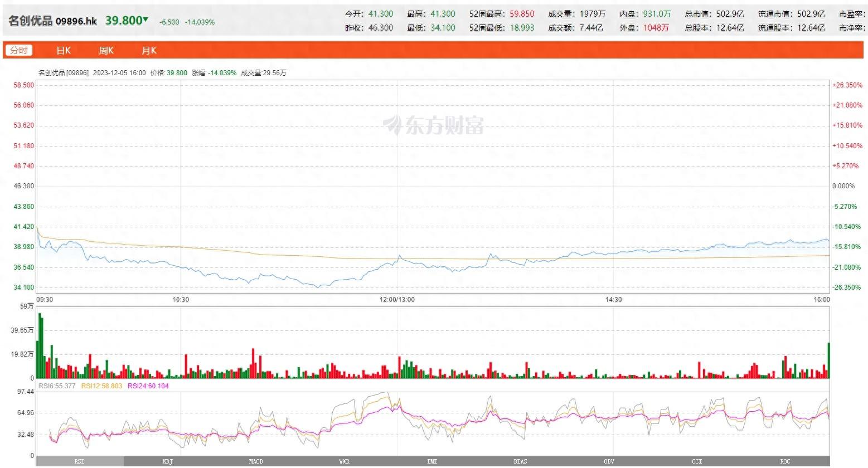Switch to the 日K daily chart tab
The width and height of the screenshot is (868, 468).
(64, 50)
